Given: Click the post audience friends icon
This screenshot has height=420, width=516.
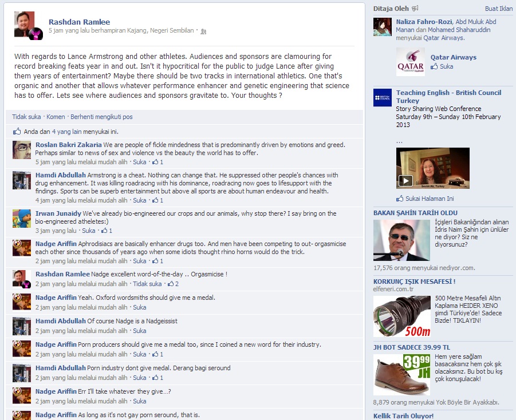Looking at the screenshot, I should tap(203, 31).
